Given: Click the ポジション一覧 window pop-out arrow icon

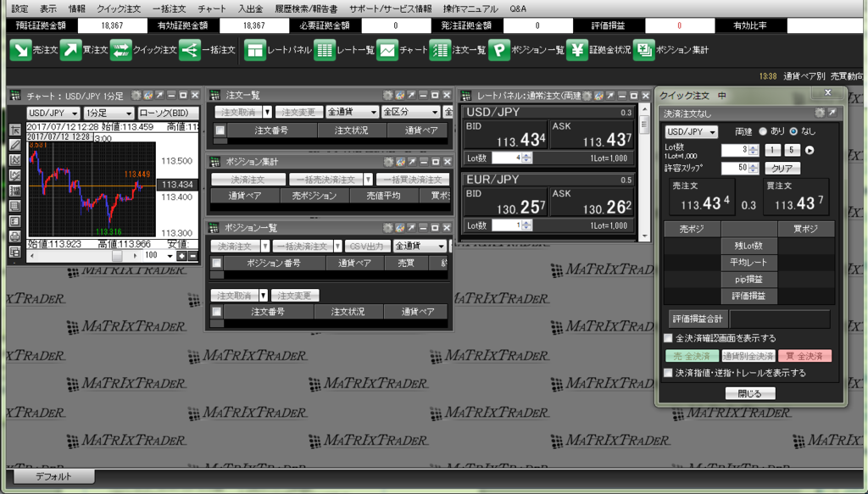Looking at the screenshot, I should click(x=411, y=228).
